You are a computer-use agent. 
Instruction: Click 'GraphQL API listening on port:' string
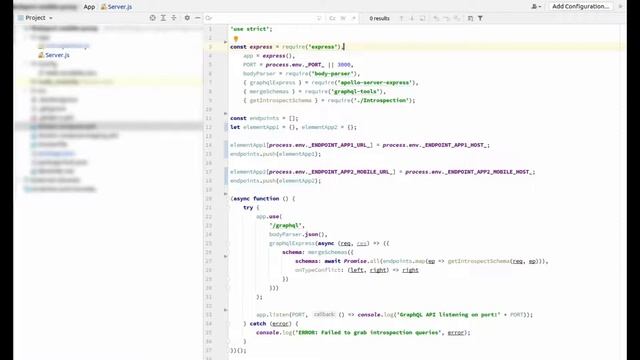pyautogui.click(x=448, y=315)
